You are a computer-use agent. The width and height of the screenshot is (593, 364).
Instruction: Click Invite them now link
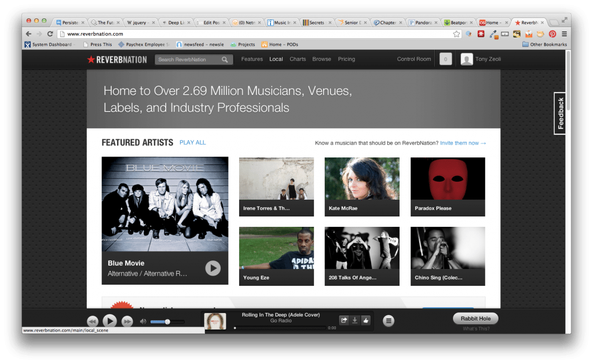click(463, 143)
